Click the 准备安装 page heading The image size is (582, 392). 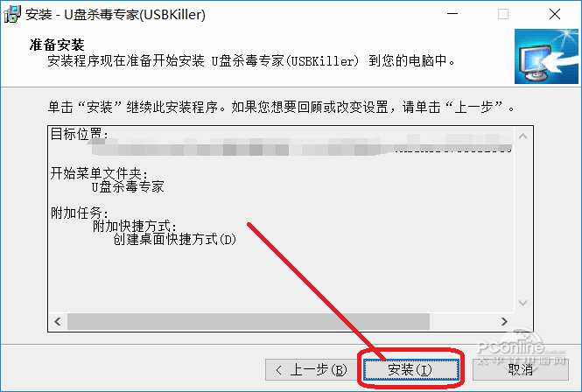(x=57, y=45)
